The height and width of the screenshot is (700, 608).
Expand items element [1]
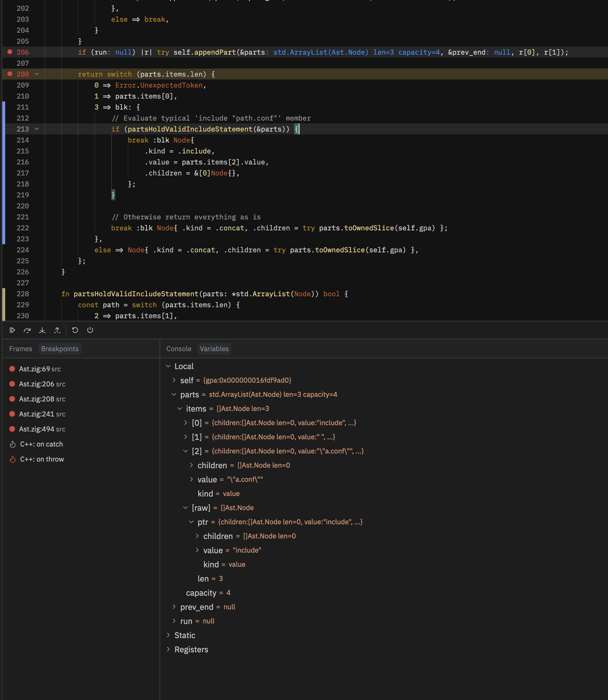pyautogui.click(x=186, y=437)
